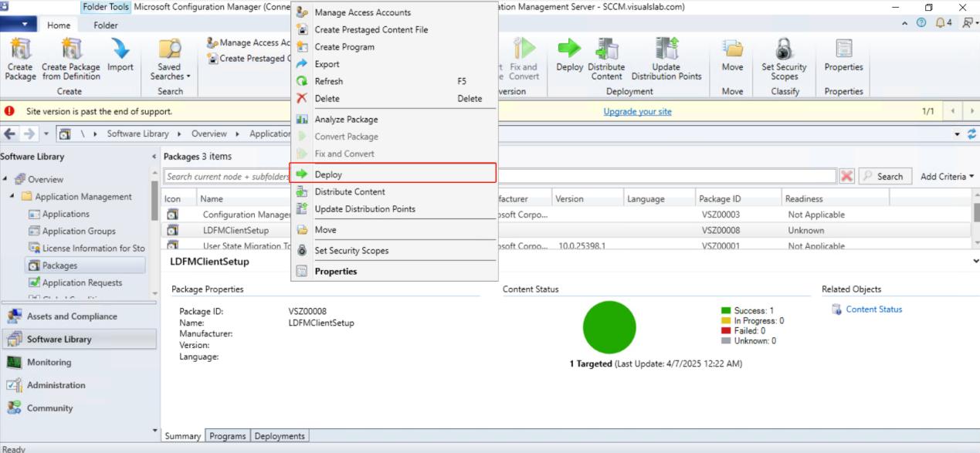Click Update Distribution Points ribbon icon
980x453 pixels.
point(666,50)
